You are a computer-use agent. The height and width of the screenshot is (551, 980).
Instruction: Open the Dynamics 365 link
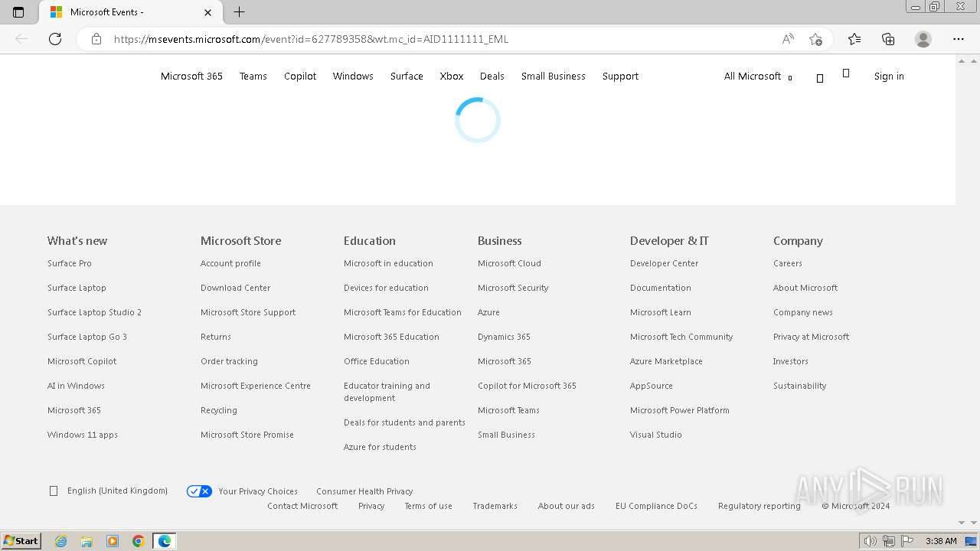click(x=504, y=337)
